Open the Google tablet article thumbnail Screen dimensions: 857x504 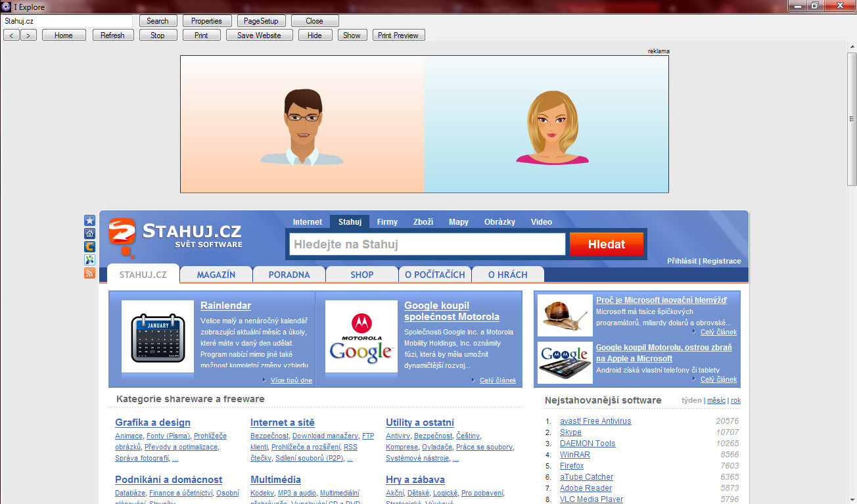point(565,363)
